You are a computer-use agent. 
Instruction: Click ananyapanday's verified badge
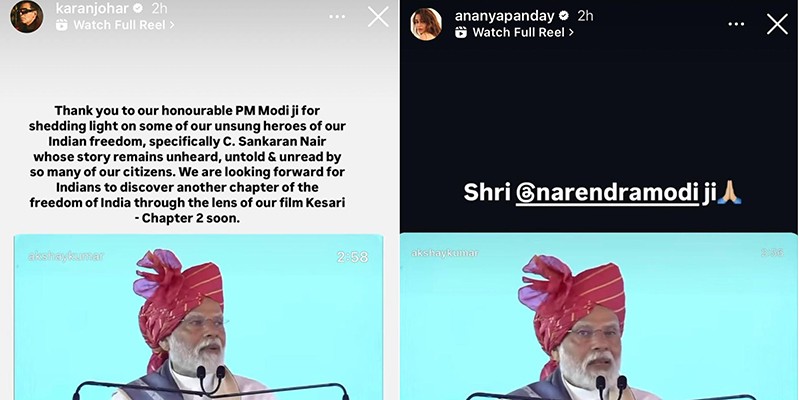click(x=564, y=16)
